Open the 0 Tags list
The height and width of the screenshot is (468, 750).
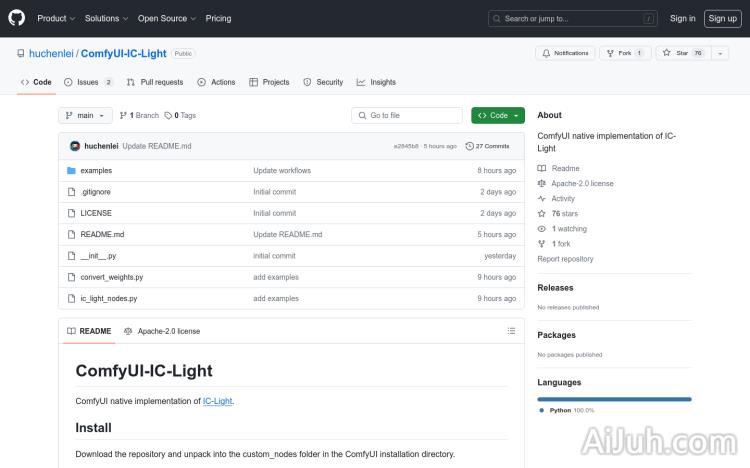coord(180,116)
